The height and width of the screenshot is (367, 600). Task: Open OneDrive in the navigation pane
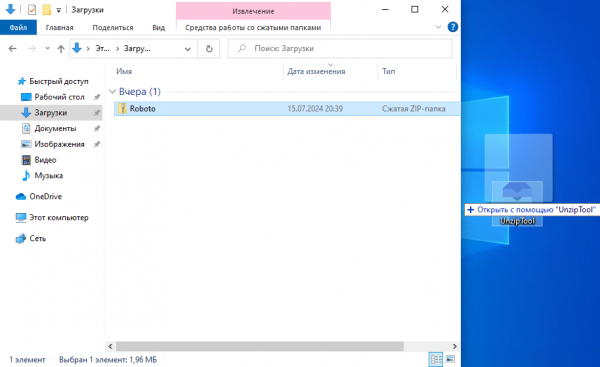click(45, 196)
